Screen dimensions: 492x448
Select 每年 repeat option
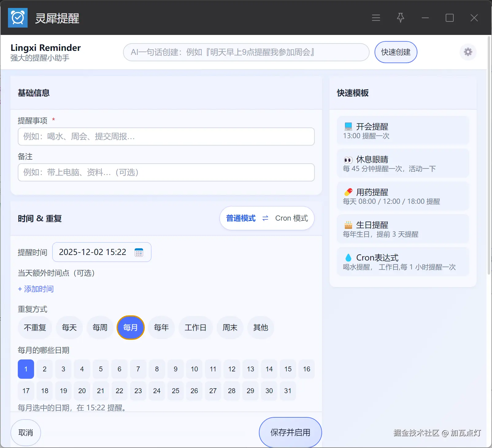coord(161,328)
